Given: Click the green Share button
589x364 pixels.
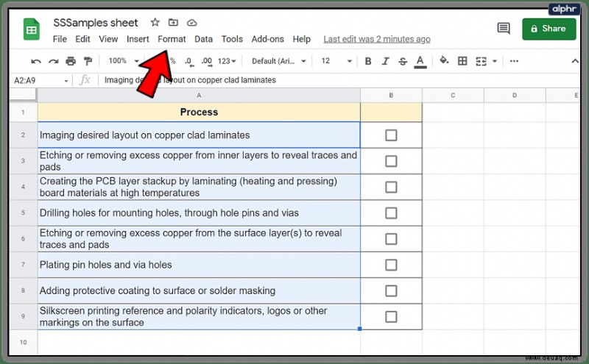Looking at the screenshot, I should pos(549,29).
